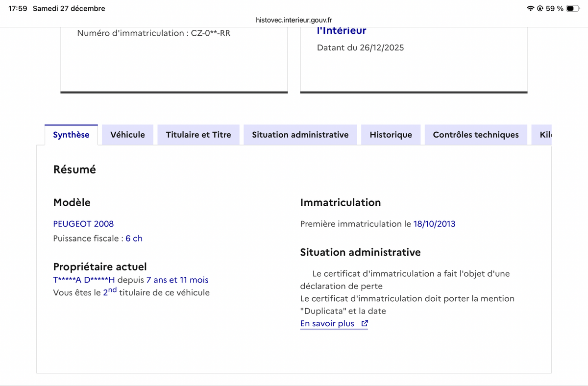Tap the Wi-Fi status icon
The image size is (588, 386).
(x=531, y=8)
